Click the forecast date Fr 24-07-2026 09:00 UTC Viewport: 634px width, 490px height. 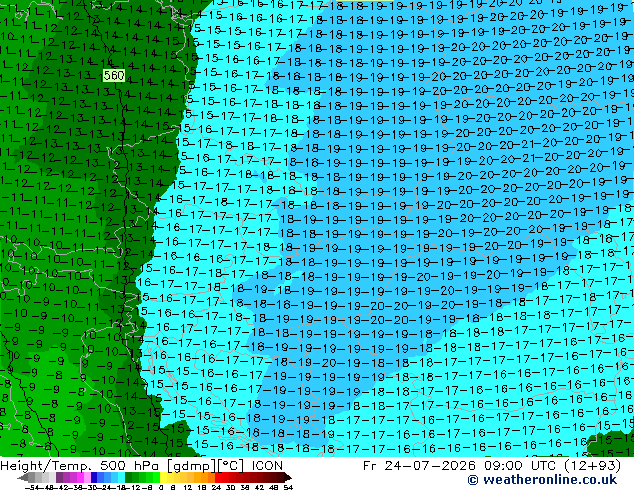point(461,465)
